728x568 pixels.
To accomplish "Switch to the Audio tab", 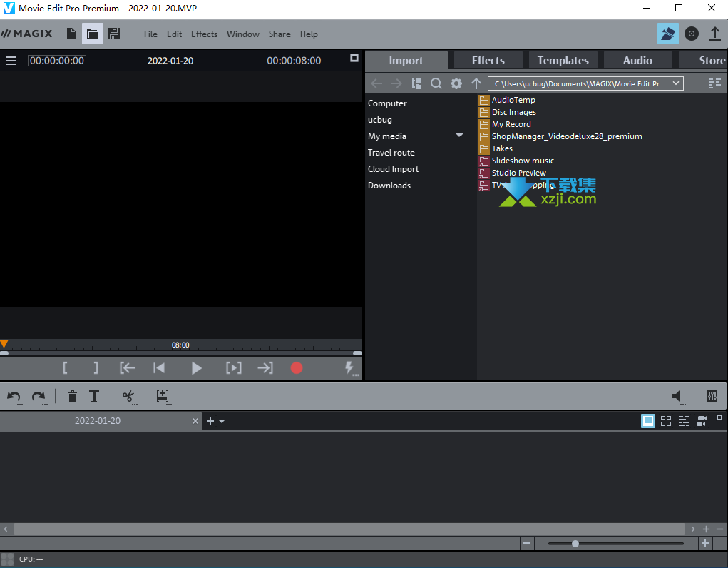I will click(638, 61).
